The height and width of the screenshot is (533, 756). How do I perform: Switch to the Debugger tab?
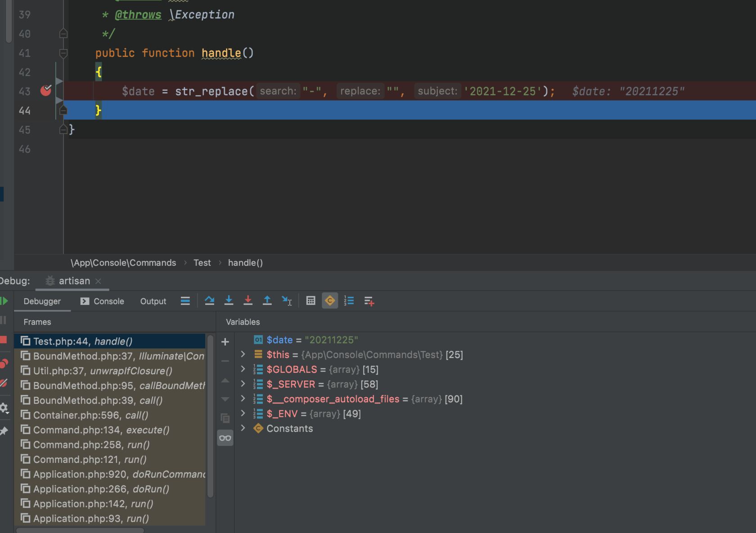[42, 301]
